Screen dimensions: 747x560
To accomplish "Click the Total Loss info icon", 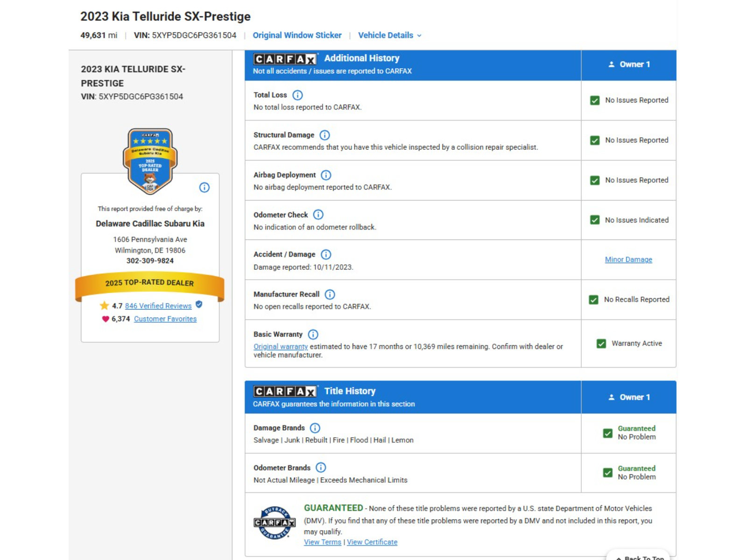I will (297, 95).
